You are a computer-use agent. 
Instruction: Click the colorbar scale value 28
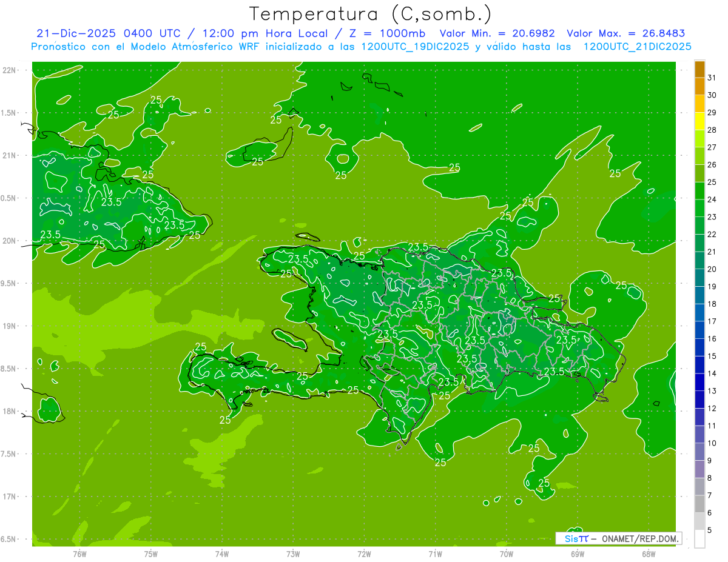point(712,130)
